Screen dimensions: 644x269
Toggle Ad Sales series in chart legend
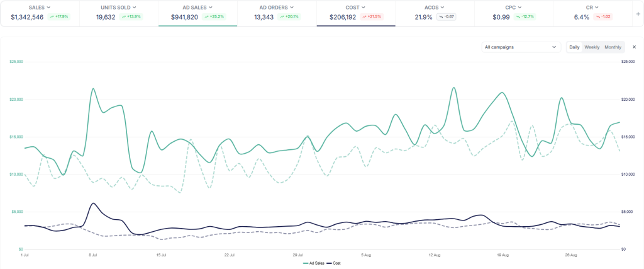(x=314, y=263)
